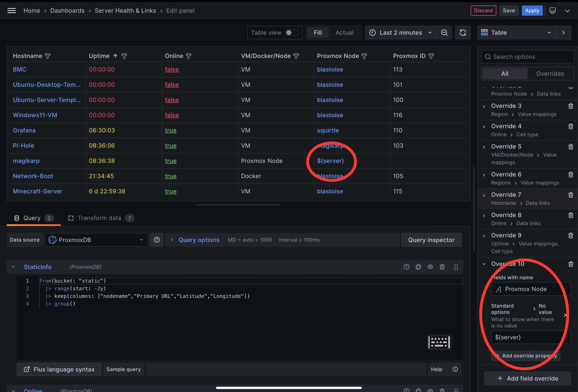Filter the Hostname column
Screen dimensions: 578x392
pos(47,56)
